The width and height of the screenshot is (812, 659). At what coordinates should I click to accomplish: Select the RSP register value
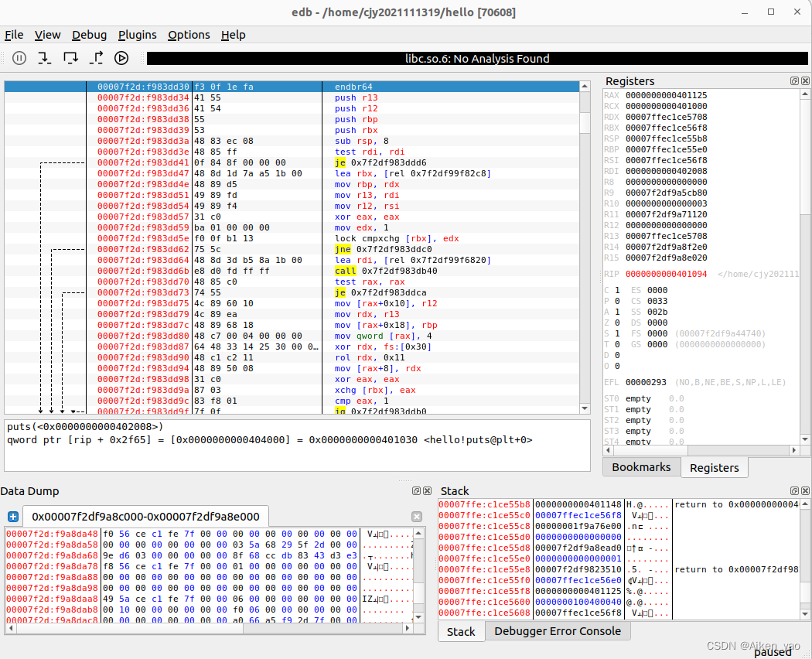[x=666, y=139]
